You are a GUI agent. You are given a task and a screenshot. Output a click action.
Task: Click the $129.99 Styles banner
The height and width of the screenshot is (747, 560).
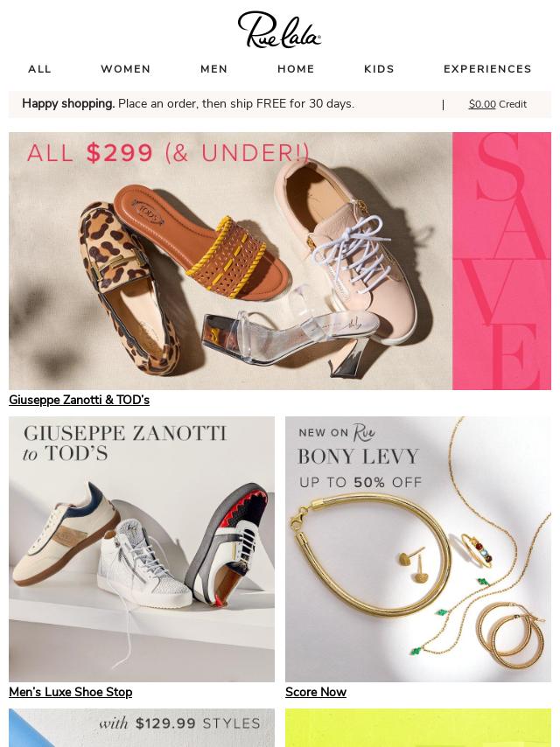click(142, 728)
